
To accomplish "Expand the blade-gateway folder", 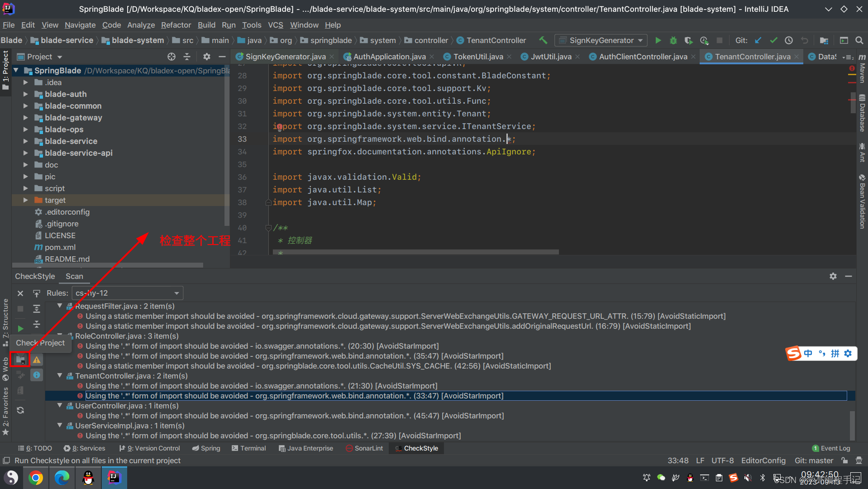I will coord(26,118).
